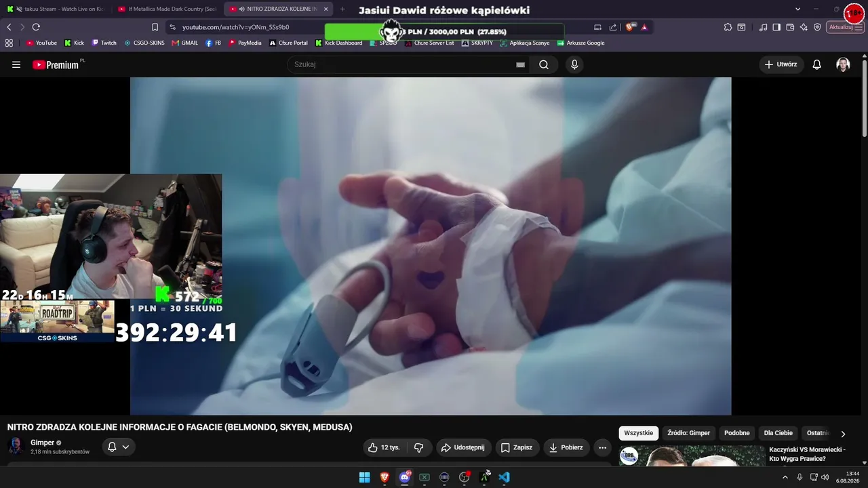868x488 pixels.
Task: Click the YouTube search magnifier button
Action: pos(544,64)
